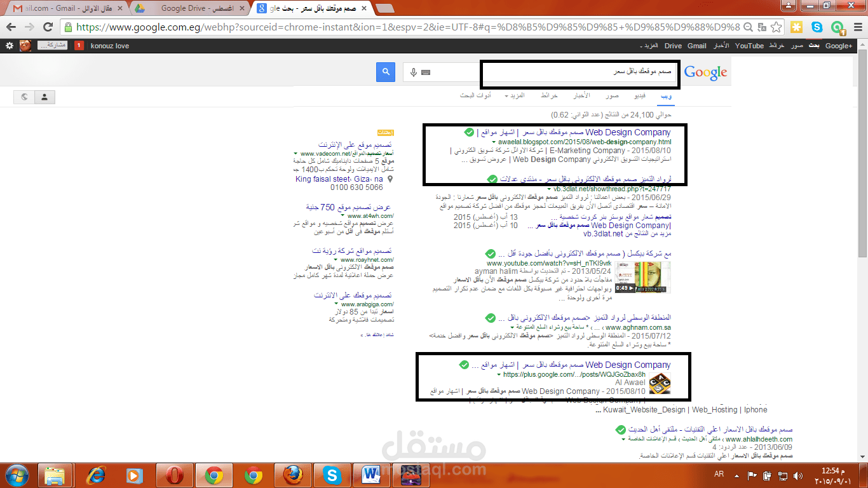Open Google settings gear in black bar
The image size is (868, 488).
tap(9, 46)
